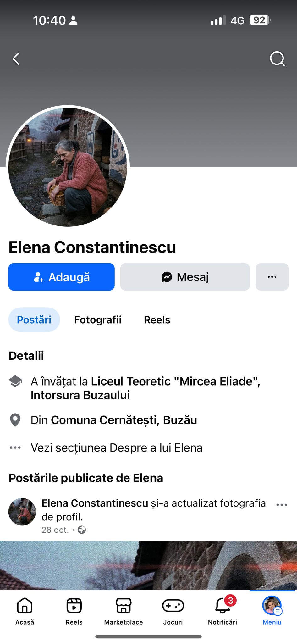Send a message with Mesaj button
This screenshot has width=297, height=644.
(185, 277)
